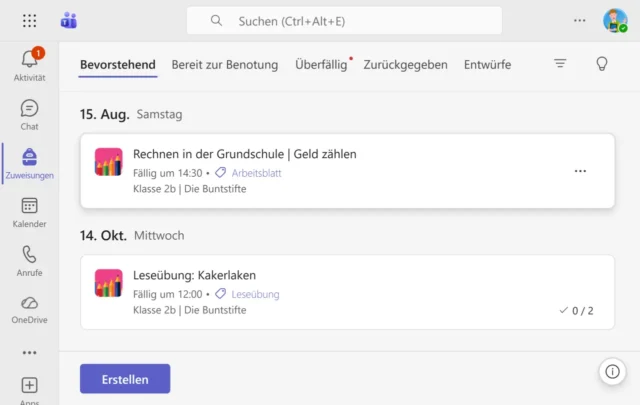Click Fällig um 14:30 due time
The width and height of the screenshot is (640, 405).
click(167, 173)
